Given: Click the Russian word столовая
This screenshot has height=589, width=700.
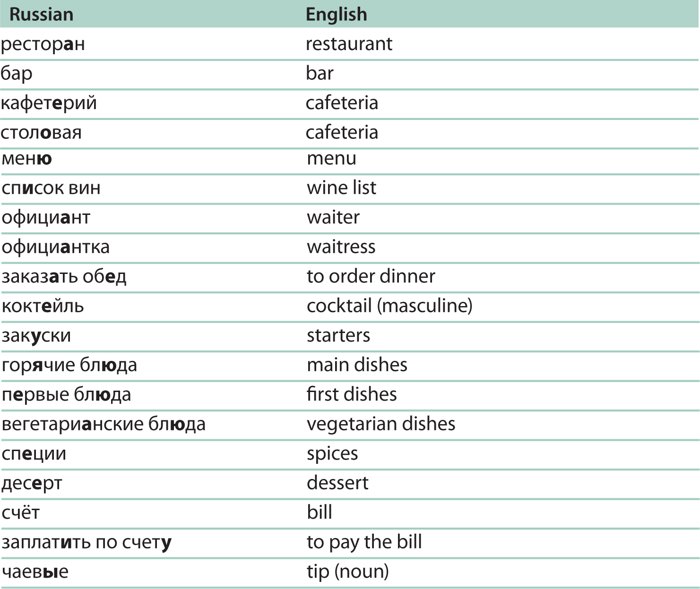Looking at the screenshot, I should tap(41, 133).
